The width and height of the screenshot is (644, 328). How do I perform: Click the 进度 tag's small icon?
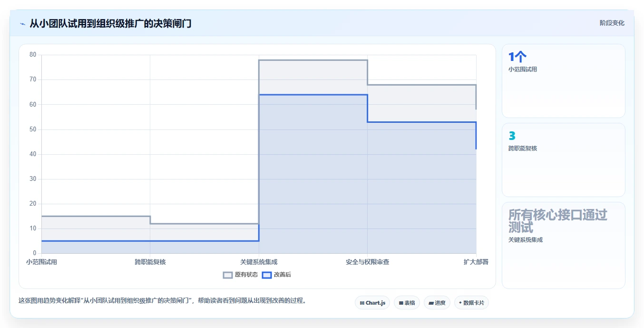431,303
